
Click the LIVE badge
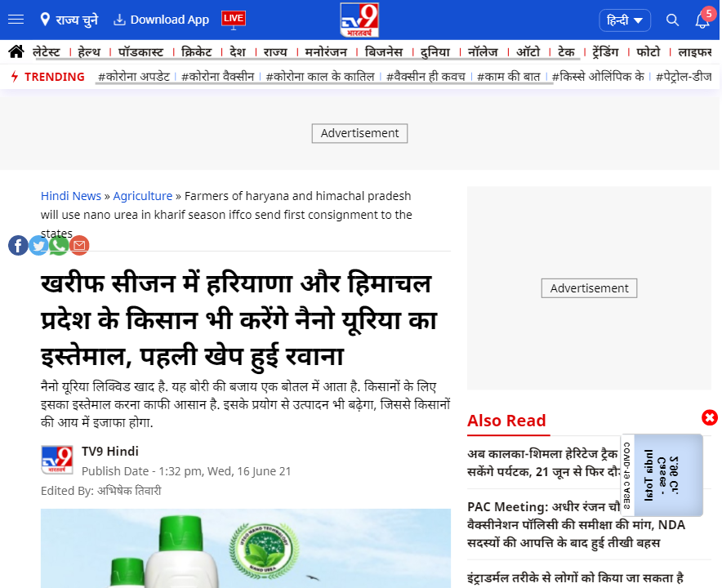tap(232, 18)
